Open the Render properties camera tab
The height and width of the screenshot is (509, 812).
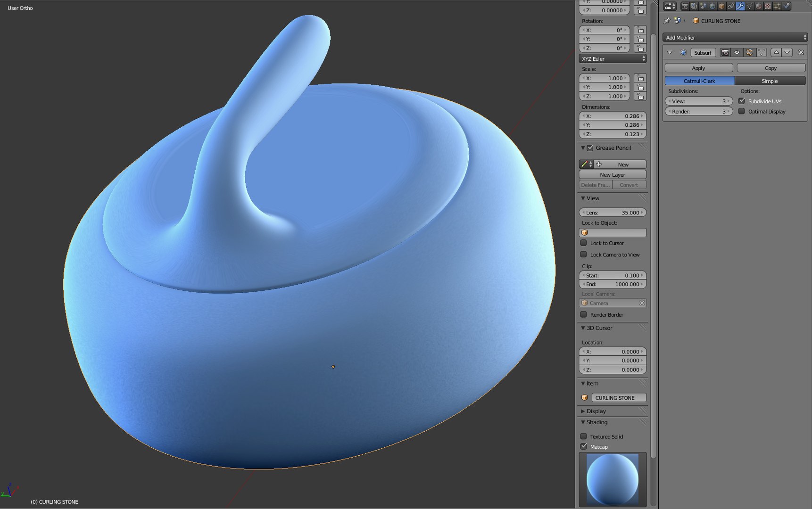[685, 6]
